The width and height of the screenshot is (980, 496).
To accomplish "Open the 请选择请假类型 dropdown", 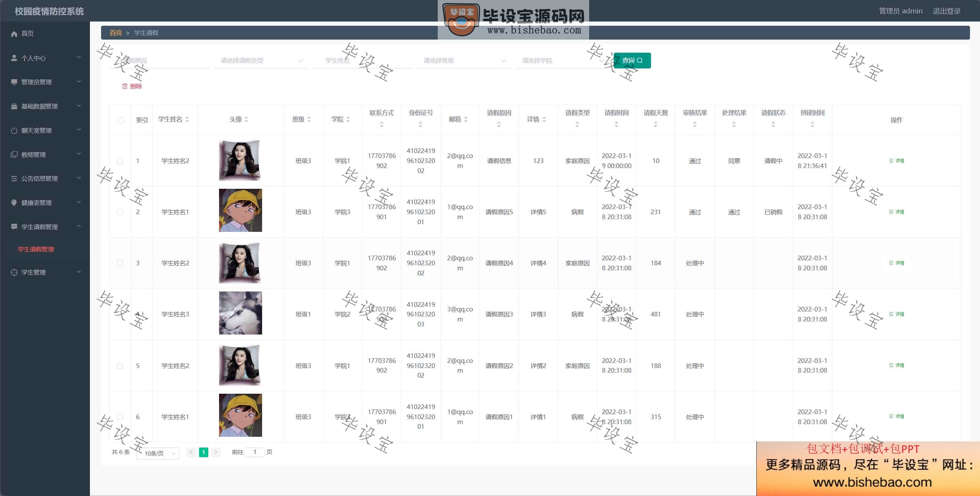I will point(261,61).
